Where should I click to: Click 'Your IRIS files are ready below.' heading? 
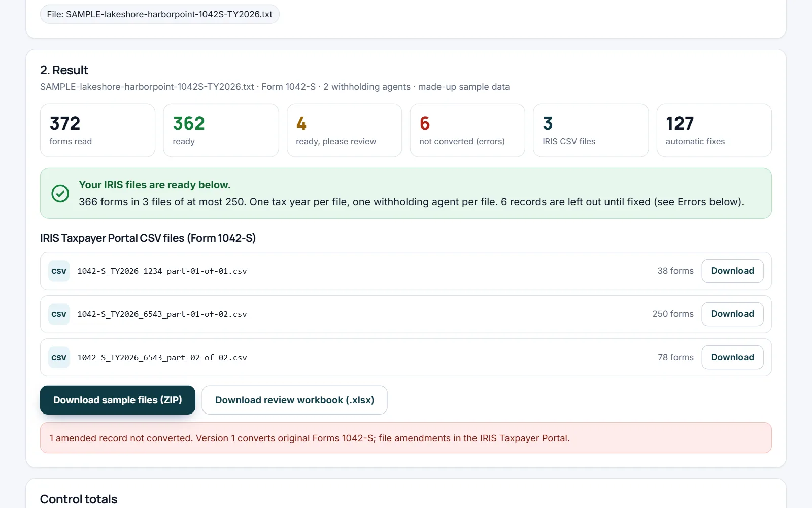[x=155, y=185]
